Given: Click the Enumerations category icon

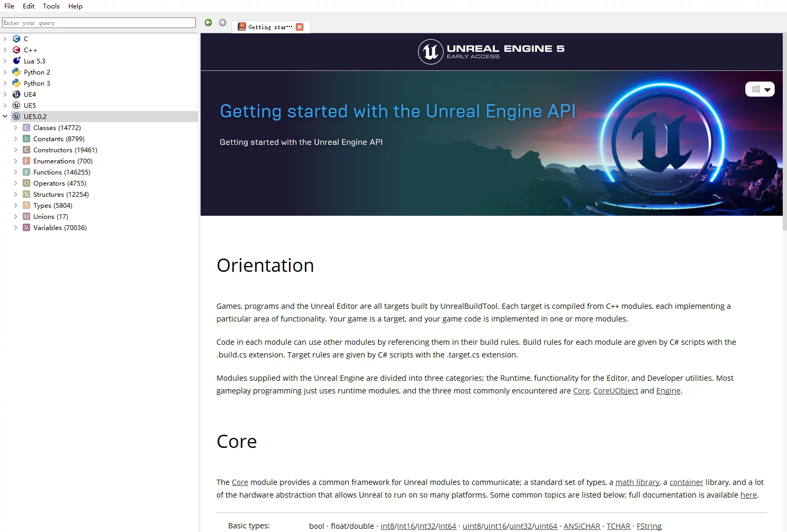Looking at the screenshot, I should click(x=26, y=161).
